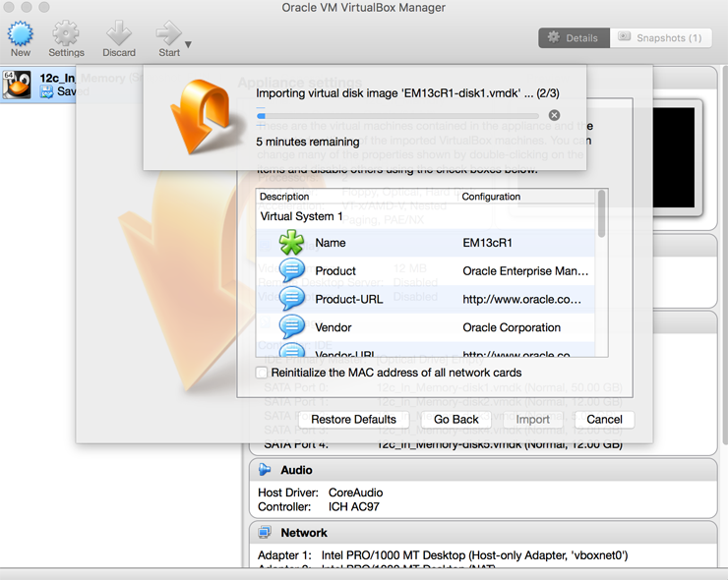Click the green asterisk Name icon
The width and height of the screenshot is (728, 580).
(x=291, y=243)
